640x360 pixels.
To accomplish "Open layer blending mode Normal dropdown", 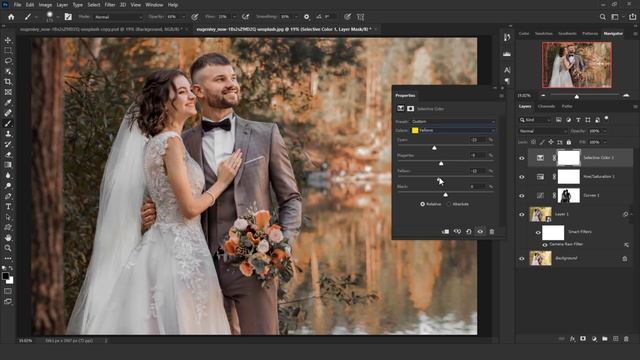I will click(542, 131).
